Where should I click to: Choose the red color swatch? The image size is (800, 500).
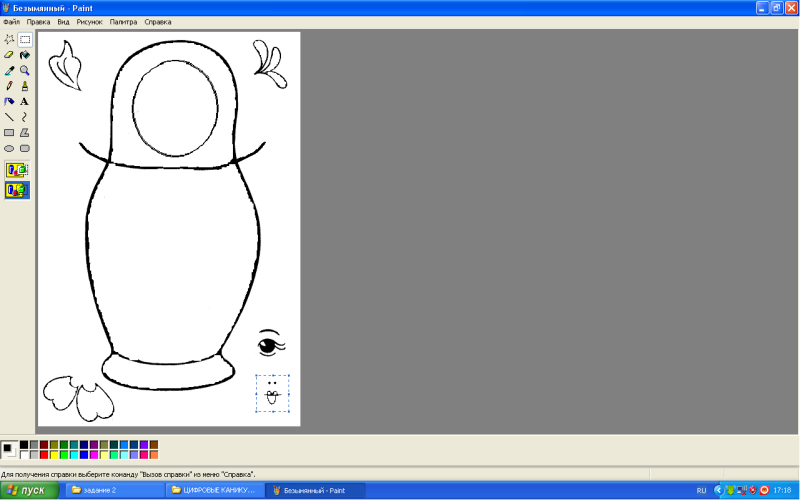[x=44, y=455]
